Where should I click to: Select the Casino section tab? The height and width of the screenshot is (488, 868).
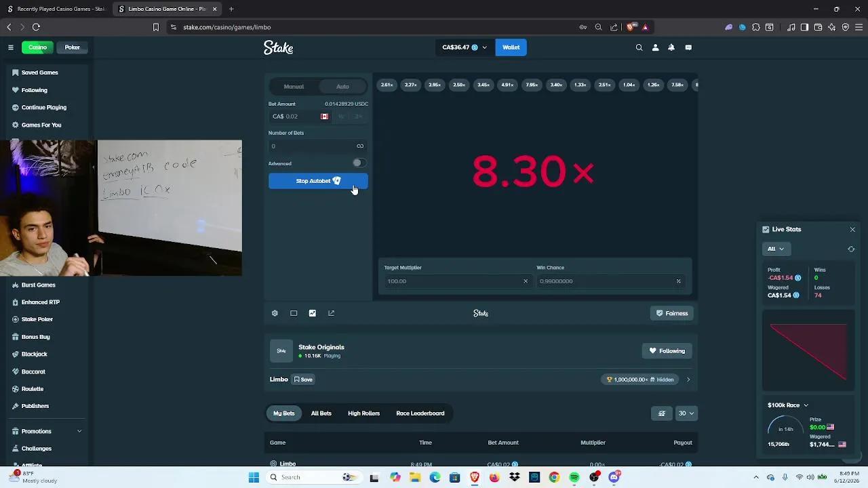click(38, 47)
